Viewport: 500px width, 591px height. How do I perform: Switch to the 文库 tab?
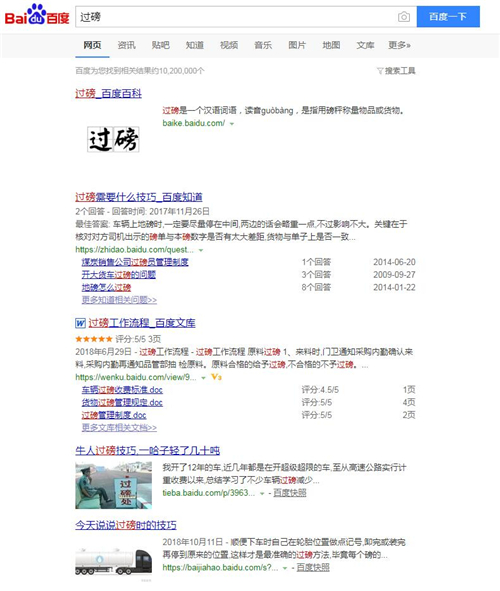click(x=365, y=45)
